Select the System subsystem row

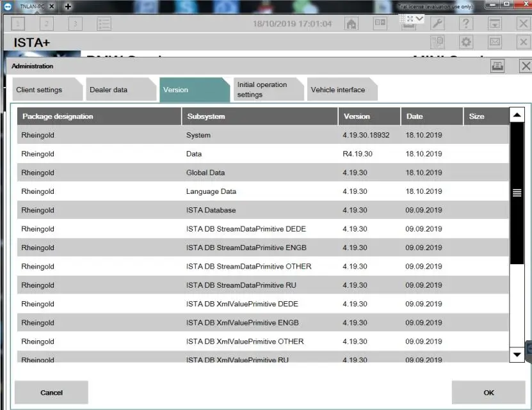coord(262,135)
